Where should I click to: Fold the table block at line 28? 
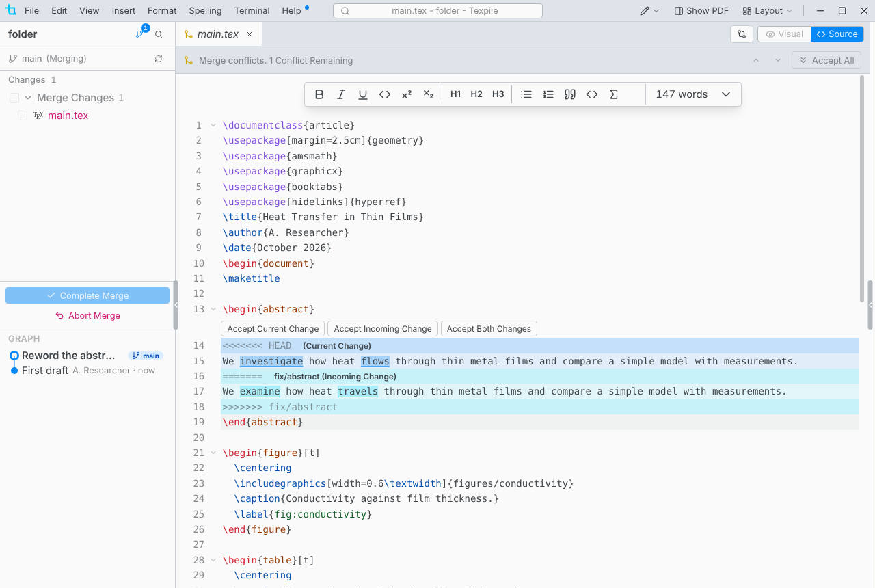click(x=213, y=560)
